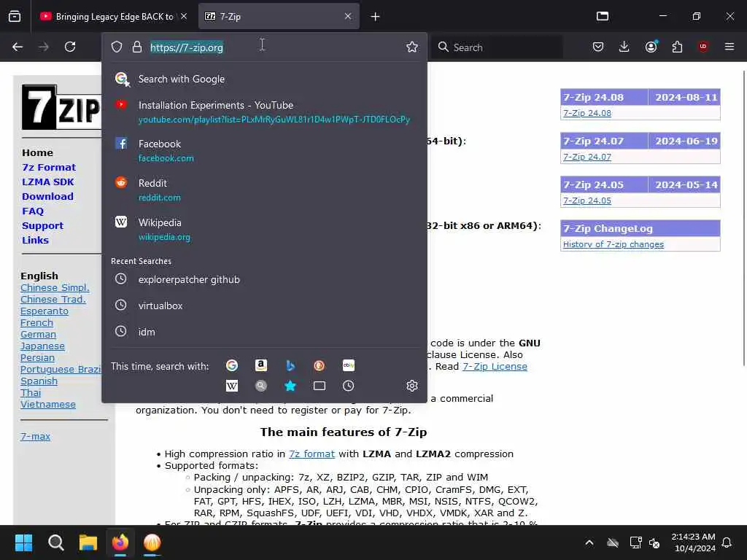
Task: Switch language to Vietnamese
Action: [x=48, y=404]
